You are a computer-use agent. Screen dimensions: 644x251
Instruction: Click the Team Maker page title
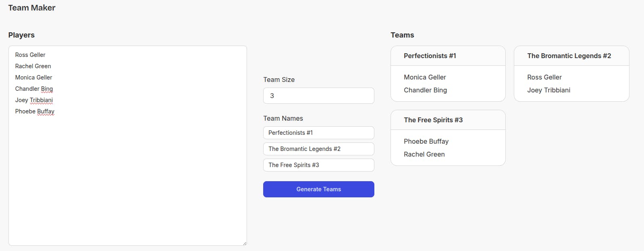point(32,8)
